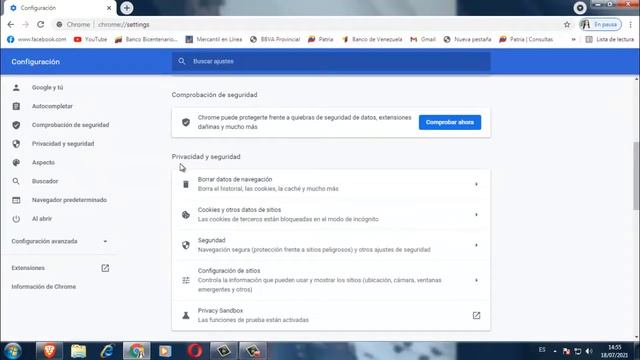Click the shield icon in Seguridad row

(x=186, y=245)
